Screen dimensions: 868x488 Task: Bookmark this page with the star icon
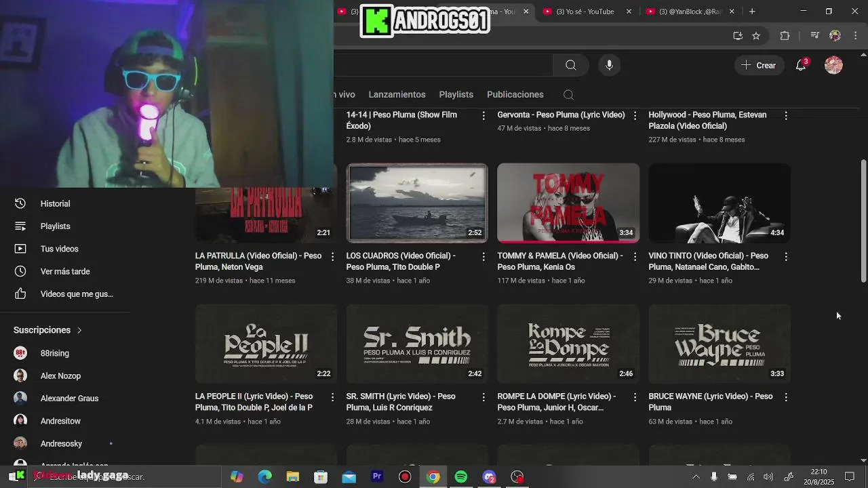point(756,36)
